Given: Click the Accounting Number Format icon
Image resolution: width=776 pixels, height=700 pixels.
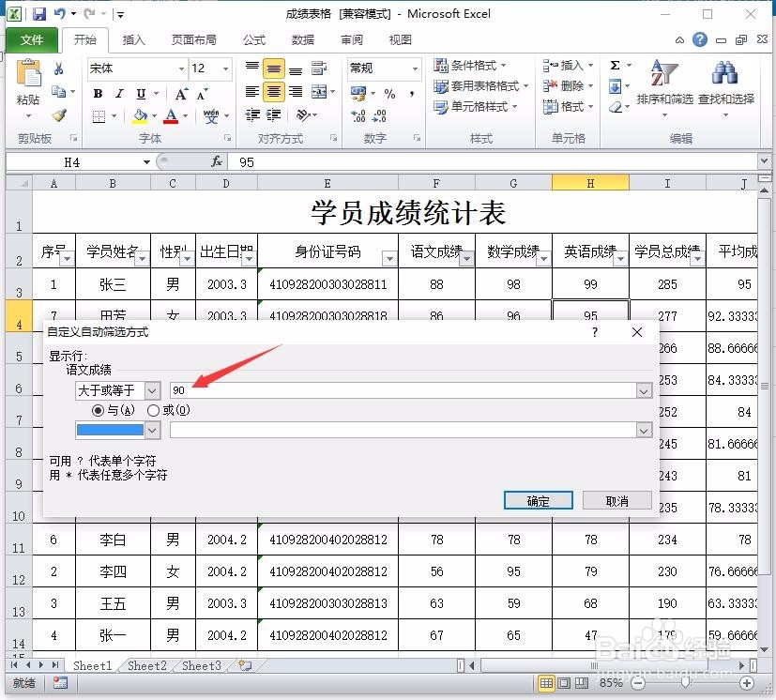Looking at the screenshot, I should click(358, 93).
